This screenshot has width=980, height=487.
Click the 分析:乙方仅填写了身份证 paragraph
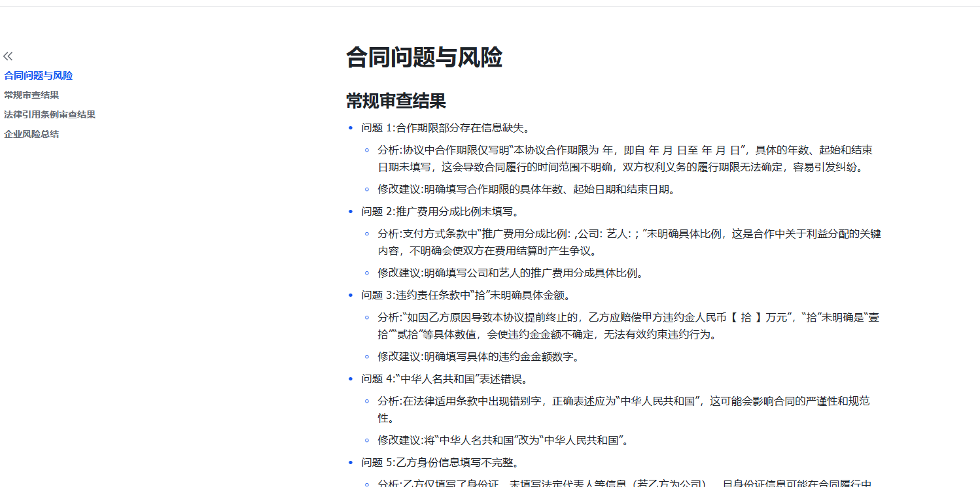[x=625, y=482]
